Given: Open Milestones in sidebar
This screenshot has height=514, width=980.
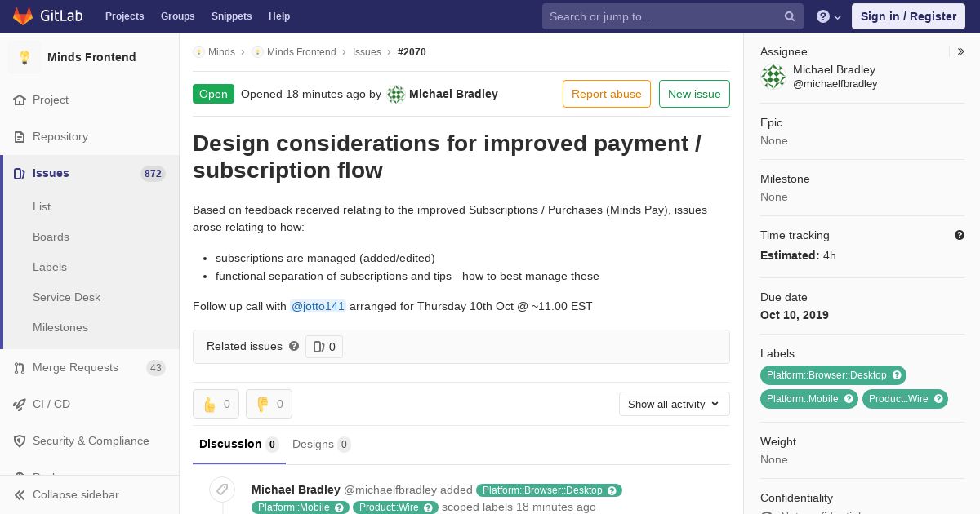Looking at the screenshot, I should (x=60, y=328).
